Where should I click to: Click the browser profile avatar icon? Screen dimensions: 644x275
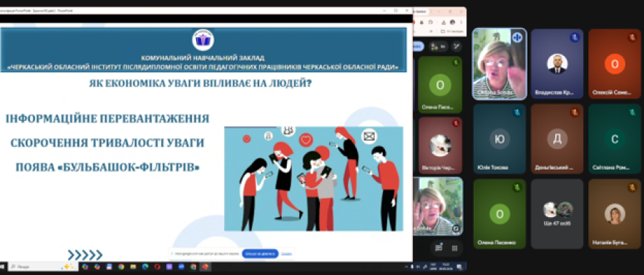pos(452,21)
